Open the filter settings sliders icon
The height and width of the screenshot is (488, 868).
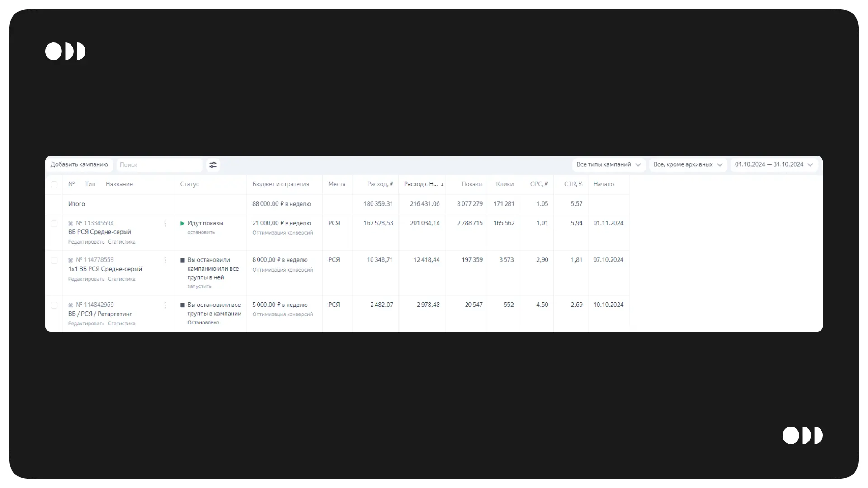pos(213,165)
